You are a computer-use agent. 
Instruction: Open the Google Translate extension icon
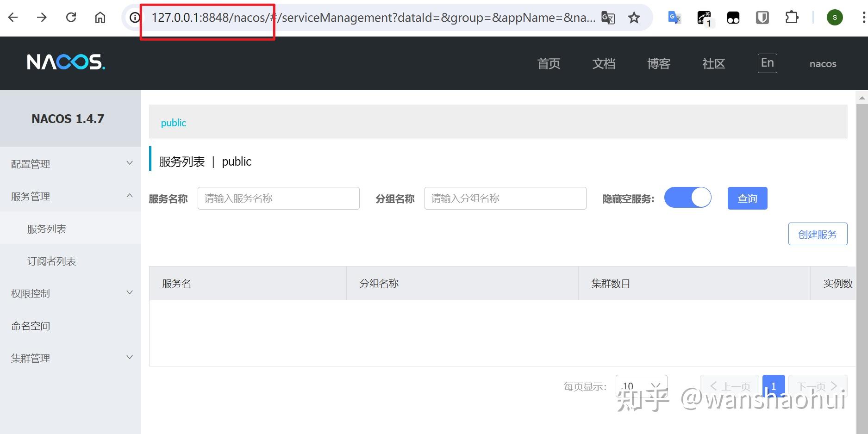[x=674, y=18]
